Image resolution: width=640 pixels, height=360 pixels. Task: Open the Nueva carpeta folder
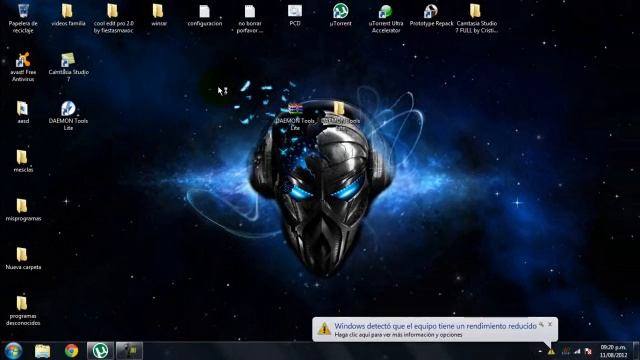pyautogui.click(x=23, y=259)
